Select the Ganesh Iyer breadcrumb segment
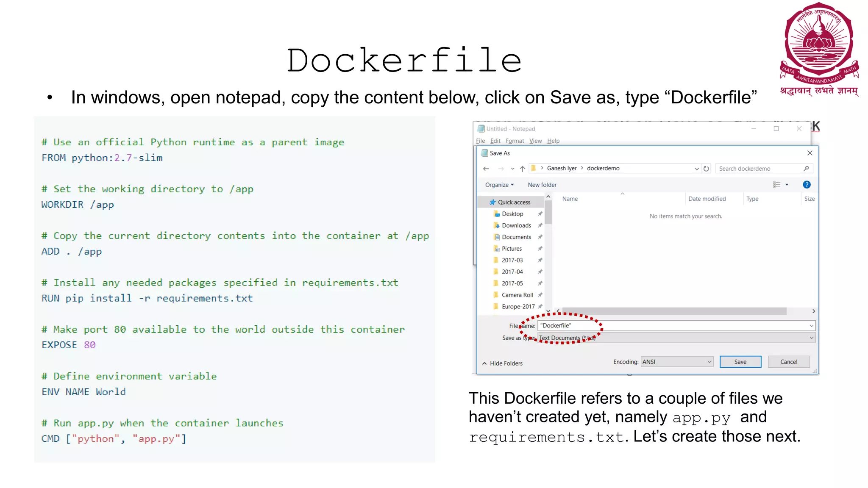The height and width of the screenshot is (488, 868). point(562,168)
